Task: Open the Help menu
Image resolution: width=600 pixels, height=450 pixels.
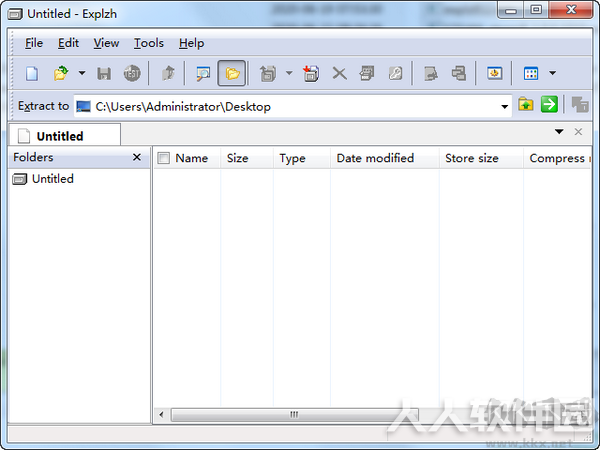Action: coord(191,43)
